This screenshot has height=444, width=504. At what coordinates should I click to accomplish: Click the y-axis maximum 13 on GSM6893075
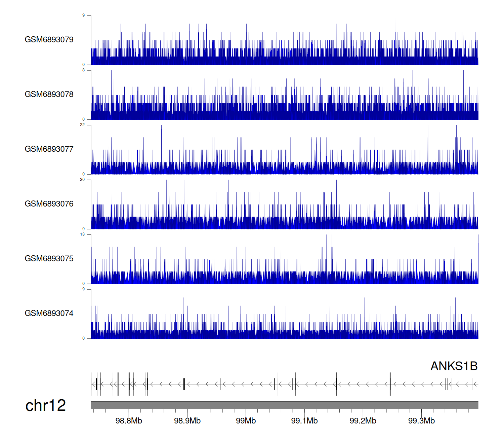(x=82, y=234)
